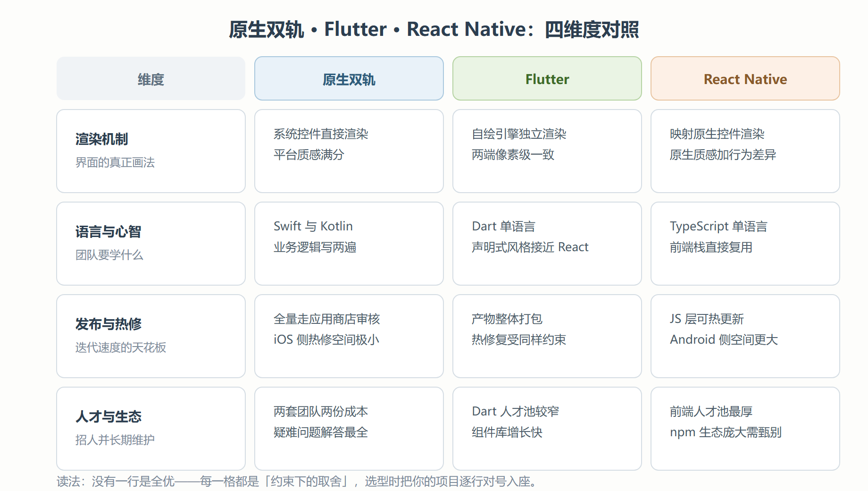Viewport: 868px width, 491px height.
Task: Click the text "系统控件直接渲染"
Action: (x=321, y=134)
